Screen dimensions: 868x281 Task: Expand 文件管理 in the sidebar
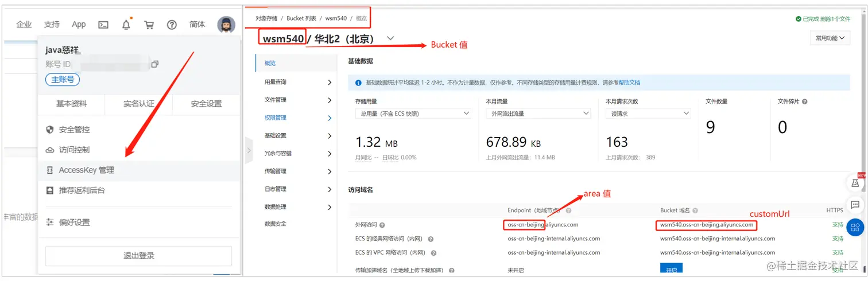pyautogui.click(x=329, y=100)
